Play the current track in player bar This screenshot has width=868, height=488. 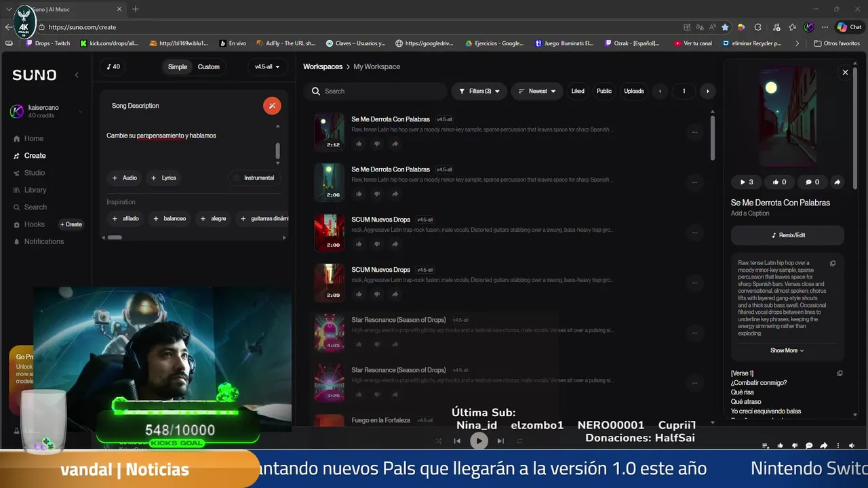(x=479, y=441)
